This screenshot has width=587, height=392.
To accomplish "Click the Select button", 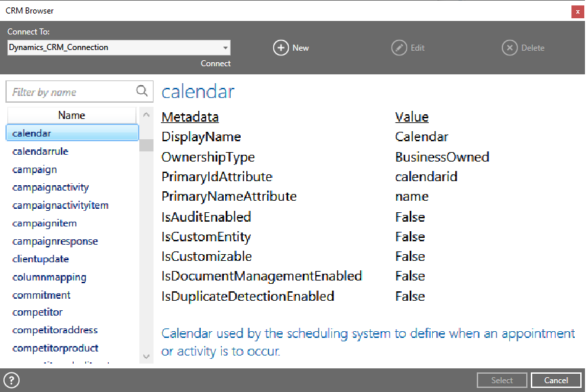I will 502,381.
